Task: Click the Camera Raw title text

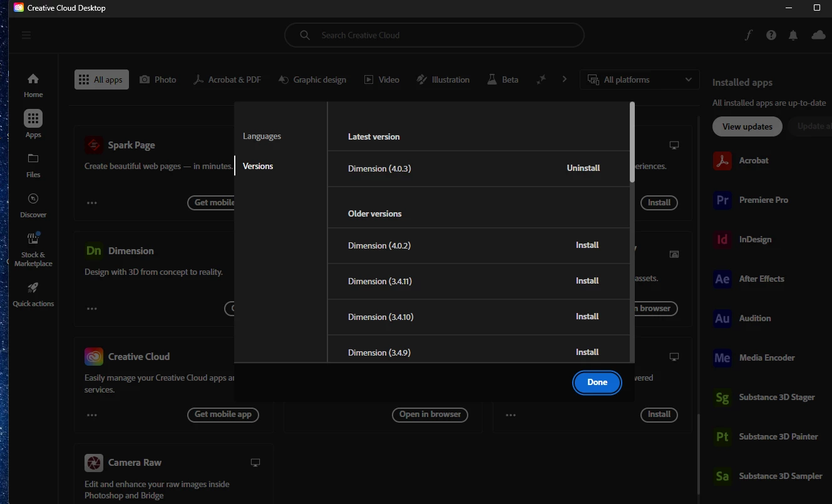Action: [135, 463]
